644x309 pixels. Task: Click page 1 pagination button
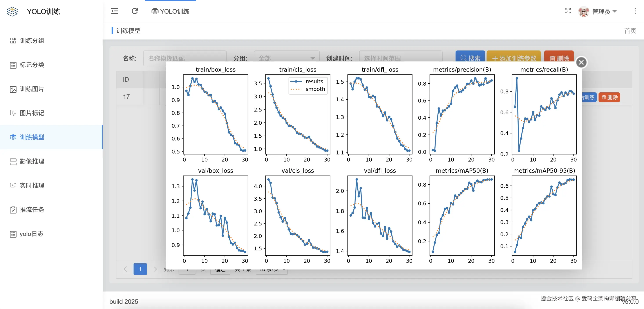pos(140,269)
